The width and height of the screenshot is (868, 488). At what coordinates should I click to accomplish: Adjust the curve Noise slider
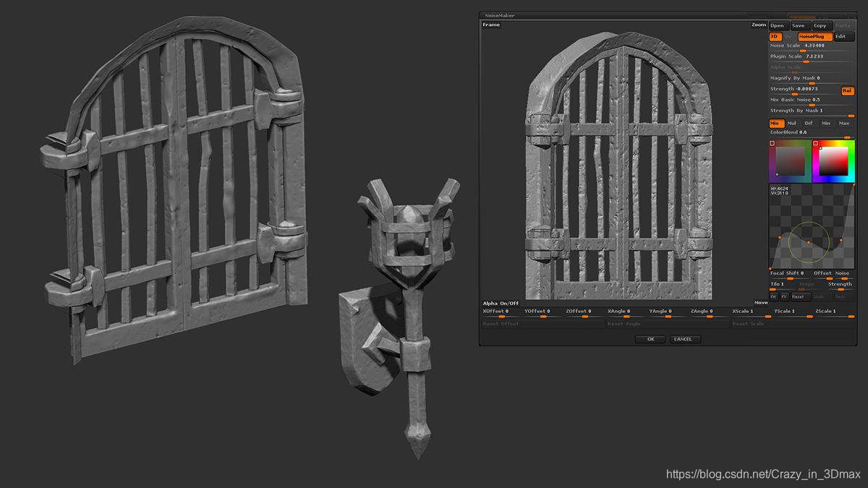click(844, 275)
